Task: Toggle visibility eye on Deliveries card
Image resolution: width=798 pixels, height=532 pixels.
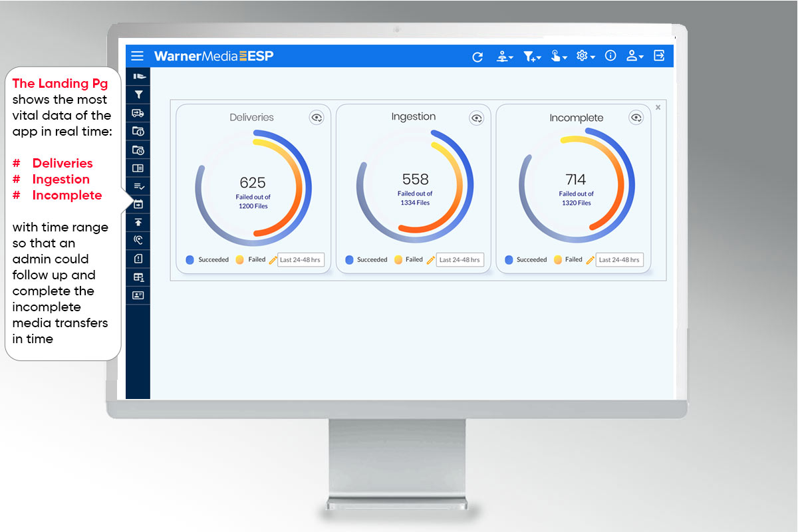Action: (317, 118)
